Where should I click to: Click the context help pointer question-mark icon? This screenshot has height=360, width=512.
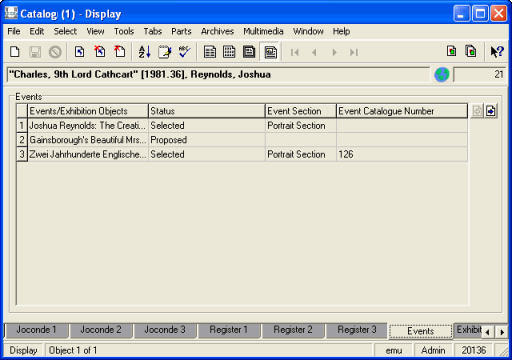tap(497, 52)
